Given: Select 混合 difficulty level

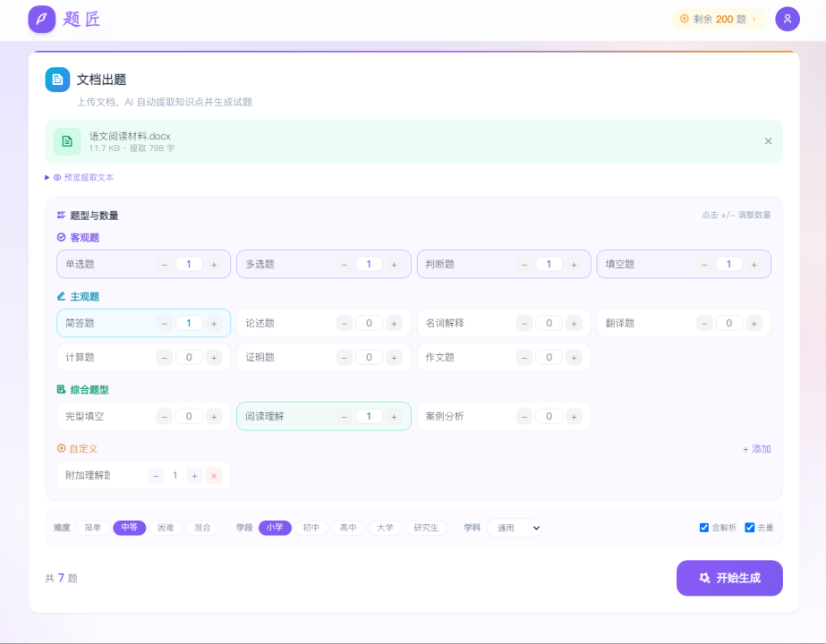Looking at the screenshot, I should coord(203,528).
